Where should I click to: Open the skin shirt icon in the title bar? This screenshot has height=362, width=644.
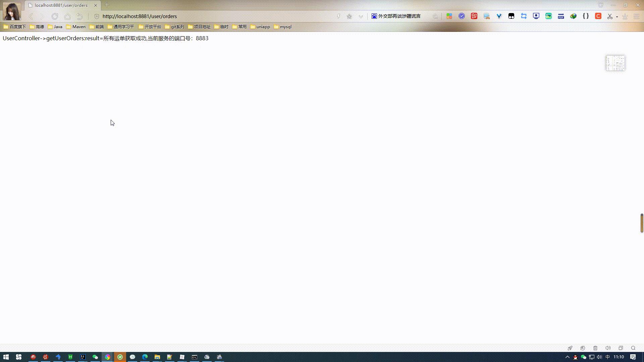tap(600, 5)
